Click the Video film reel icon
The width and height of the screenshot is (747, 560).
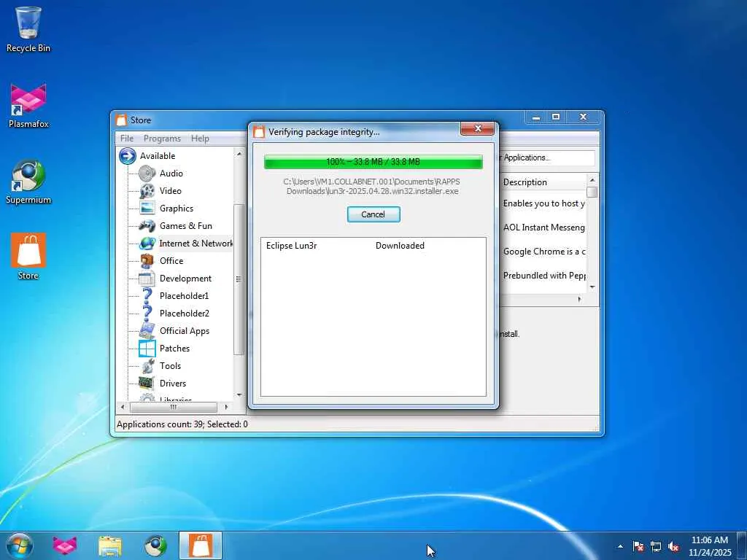pyautogui.click(x=147, y=191)
